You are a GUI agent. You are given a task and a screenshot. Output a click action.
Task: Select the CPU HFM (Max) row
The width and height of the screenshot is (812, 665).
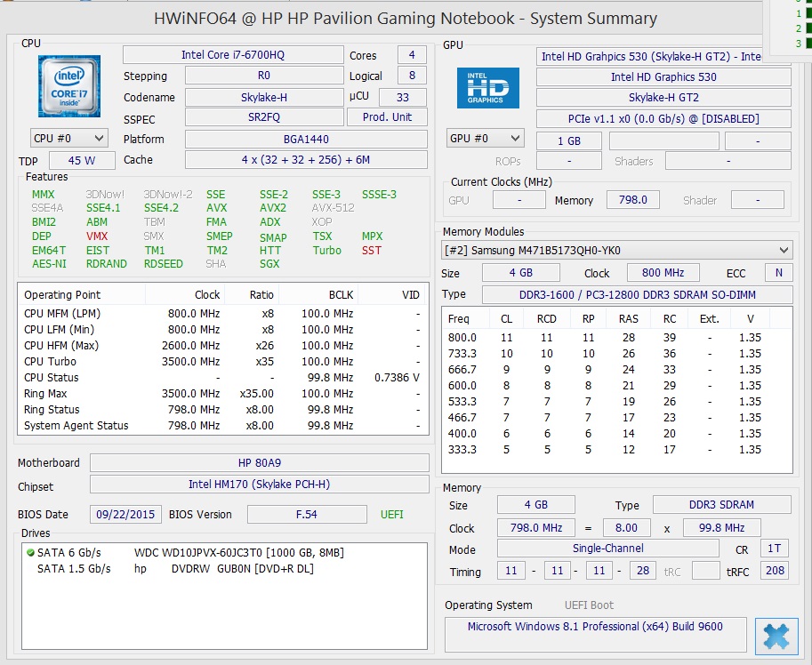222,346
